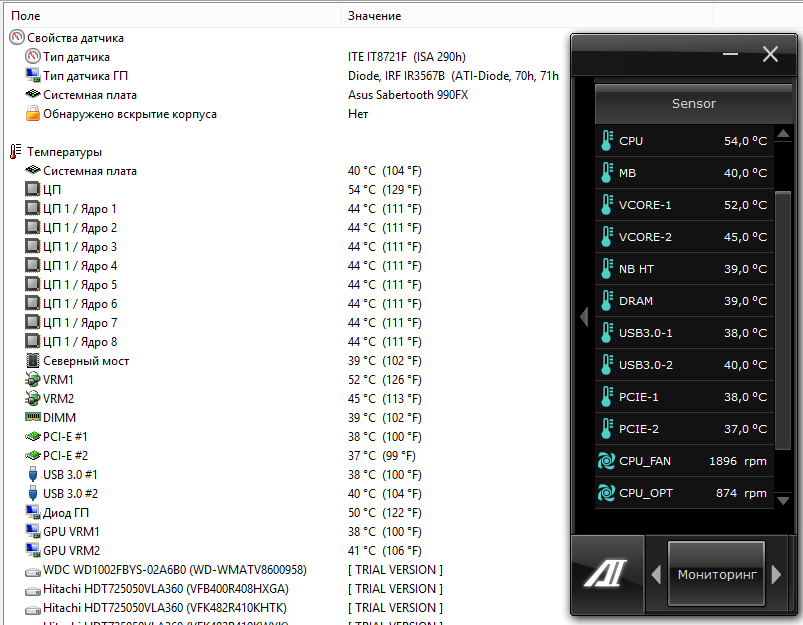Screen dimensions: 803x625
Task: Click the USB 3.0 #2 plug icon
Action: [x=33, y=493]
